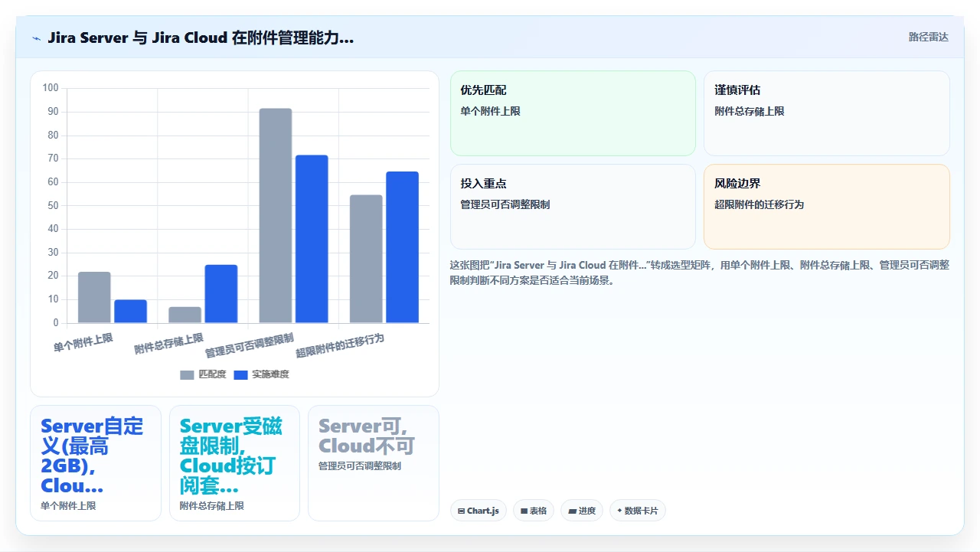Click the gray 匹配度 bar for 单个附件上限

tap(94, 297)
